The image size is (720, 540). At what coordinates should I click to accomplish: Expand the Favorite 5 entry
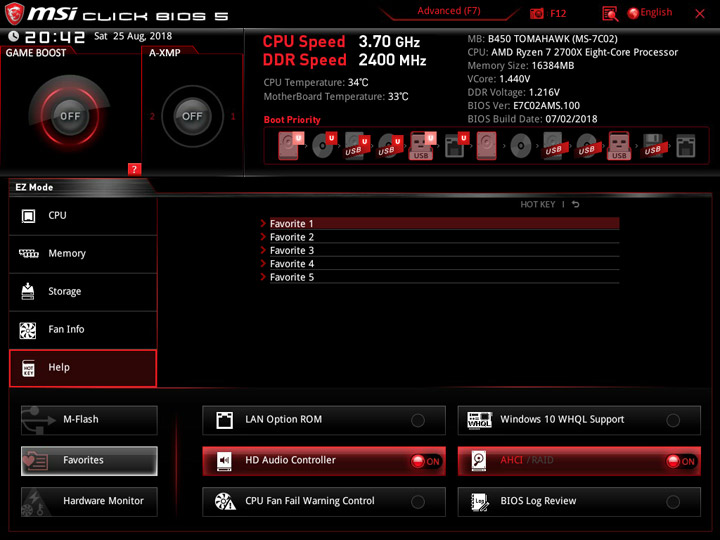(x=440, y=277)
